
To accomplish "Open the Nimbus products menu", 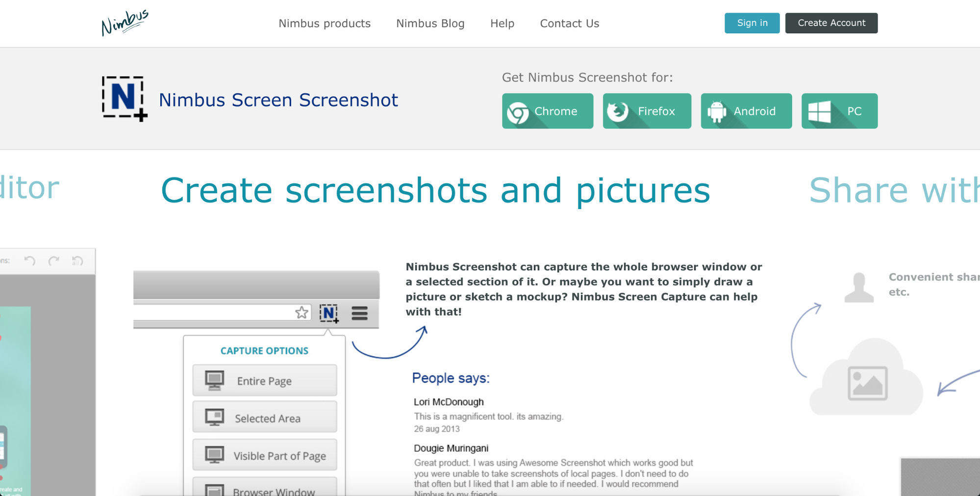I will click(x=325, y=23).
